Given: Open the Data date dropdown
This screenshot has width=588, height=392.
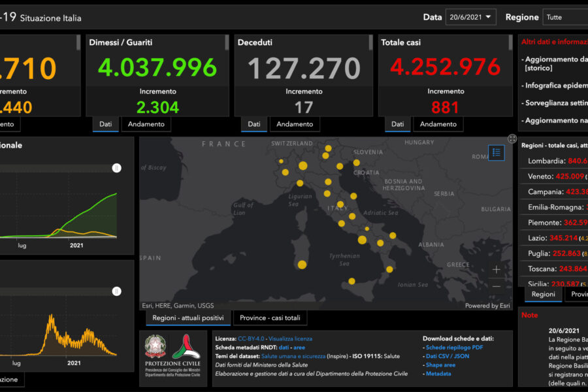Looking at the screenshot, I should coord(470,18).
